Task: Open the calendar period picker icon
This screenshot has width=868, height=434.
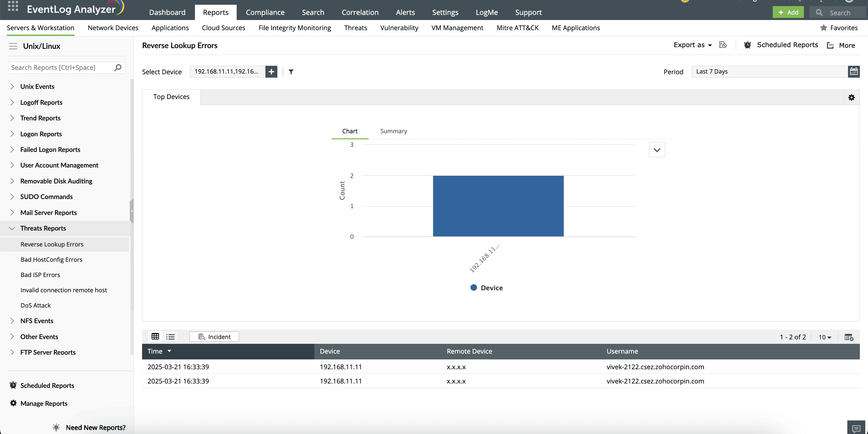Action: [853, 72]
